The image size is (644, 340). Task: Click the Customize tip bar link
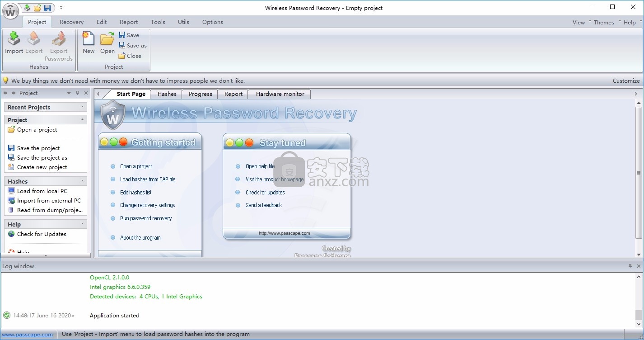pos(626,80)
